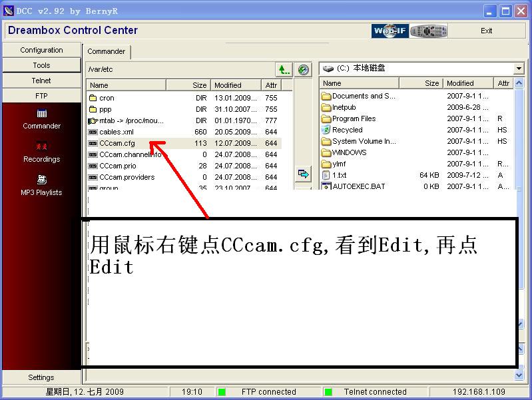
Task: Open the Configuration section
Action: point(41,50)
